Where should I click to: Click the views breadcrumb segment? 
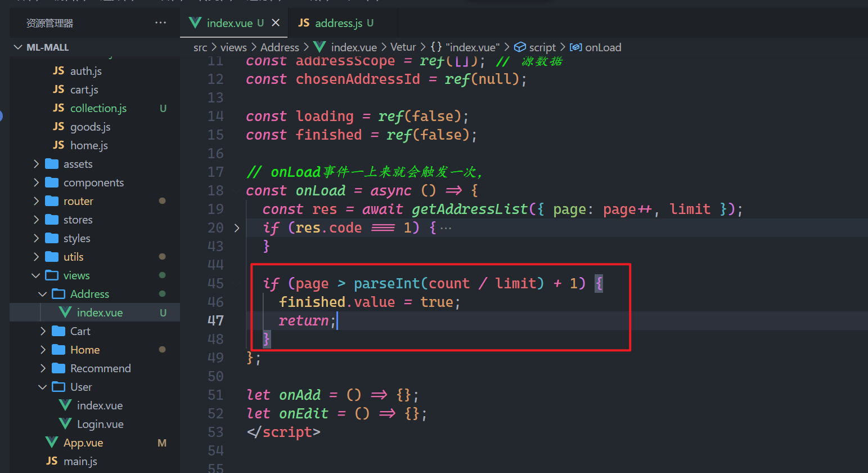click(x=233, y=47)
